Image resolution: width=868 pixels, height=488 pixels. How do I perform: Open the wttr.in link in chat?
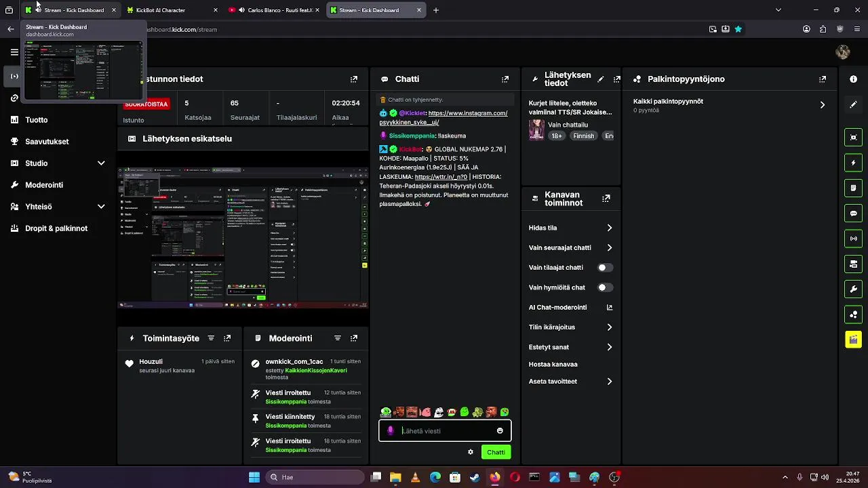tap(441, 177)
